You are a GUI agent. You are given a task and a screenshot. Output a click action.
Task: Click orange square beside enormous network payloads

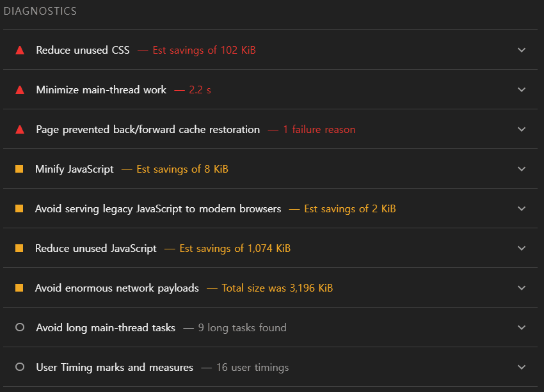coord(19,288)
